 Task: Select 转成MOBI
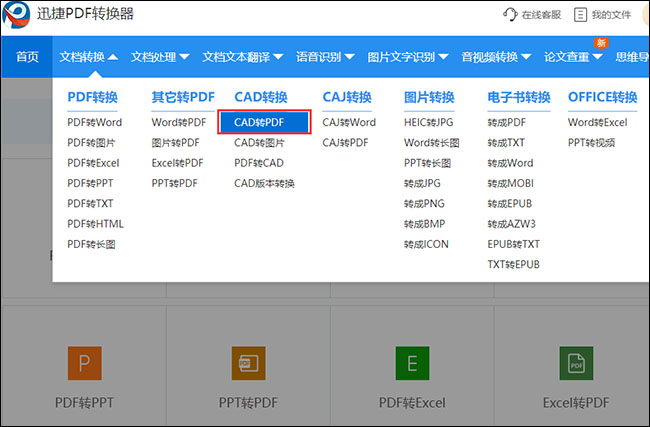tap(511, 183)
